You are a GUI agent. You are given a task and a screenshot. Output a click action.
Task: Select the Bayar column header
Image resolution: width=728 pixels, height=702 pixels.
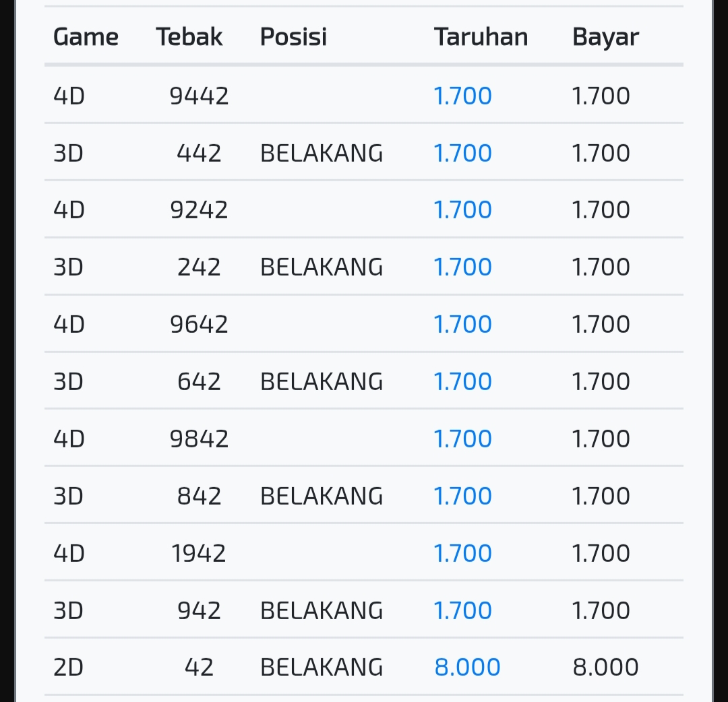coord(605,37)
